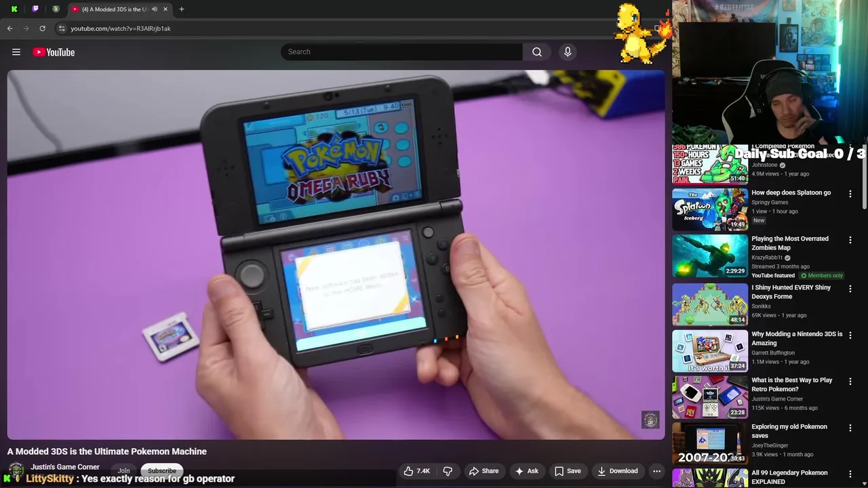Screen dimensions: 868x488
Task: Click the YouTube search field
Action: [401, 52]
